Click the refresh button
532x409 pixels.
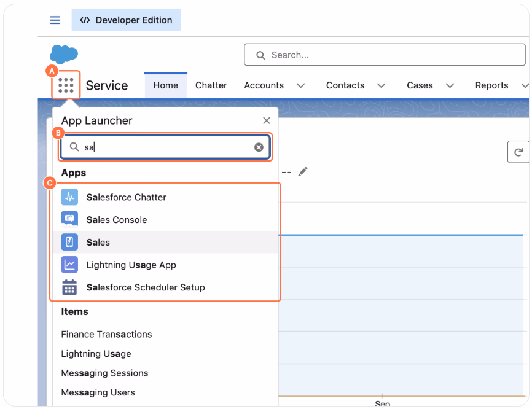tap(518, 152)
